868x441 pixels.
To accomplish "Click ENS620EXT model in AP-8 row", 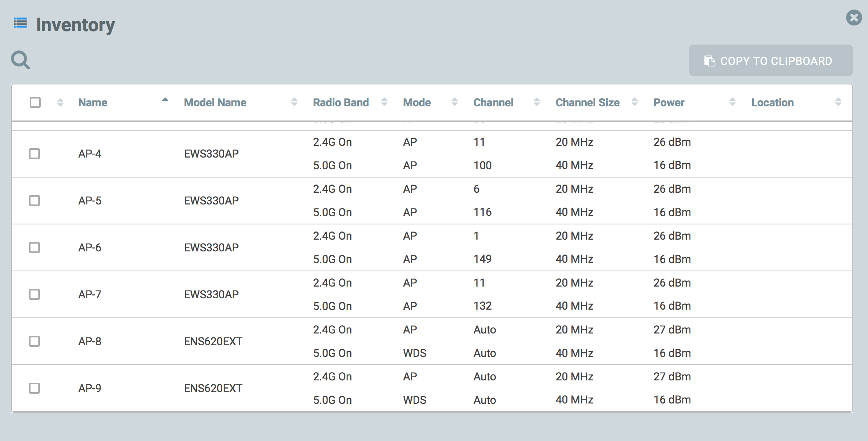I will [213, 341].
